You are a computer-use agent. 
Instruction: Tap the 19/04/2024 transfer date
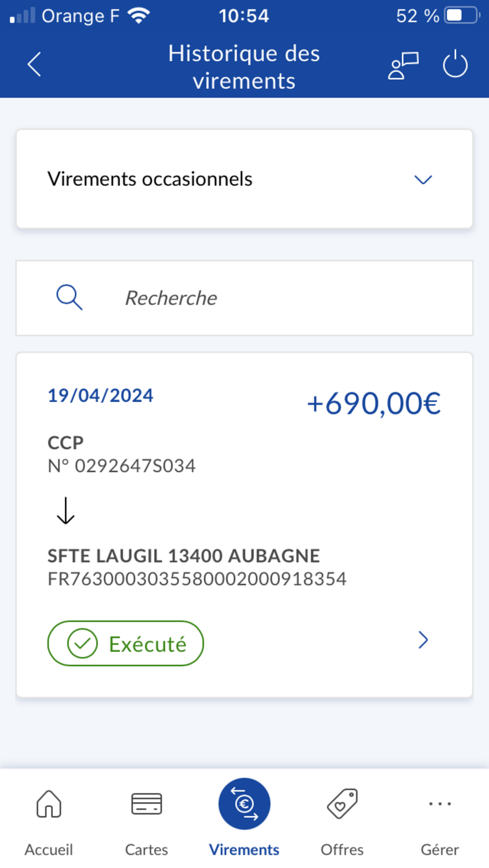tap(100, 396)
